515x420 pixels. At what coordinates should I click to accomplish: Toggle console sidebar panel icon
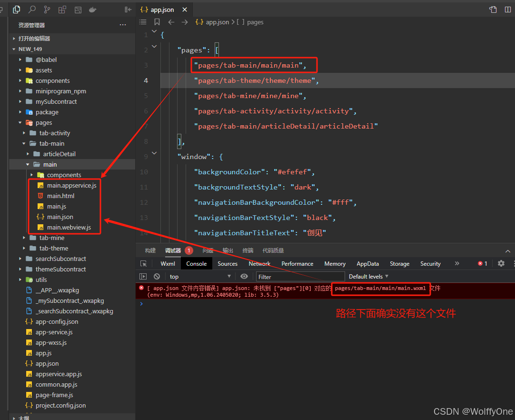tap(143, 276)
